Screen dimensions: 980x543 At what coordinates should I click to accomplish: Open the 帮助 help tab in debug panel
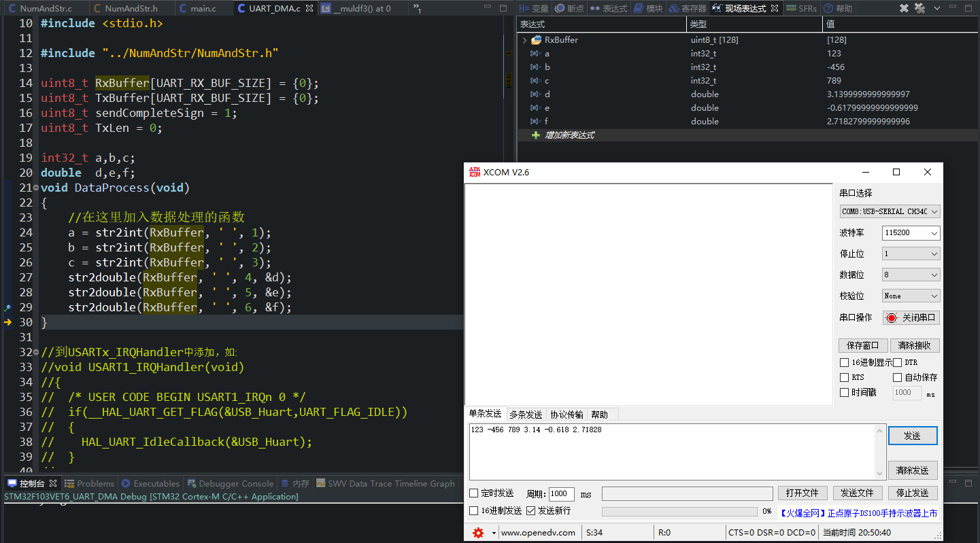[x=838, y=9]
